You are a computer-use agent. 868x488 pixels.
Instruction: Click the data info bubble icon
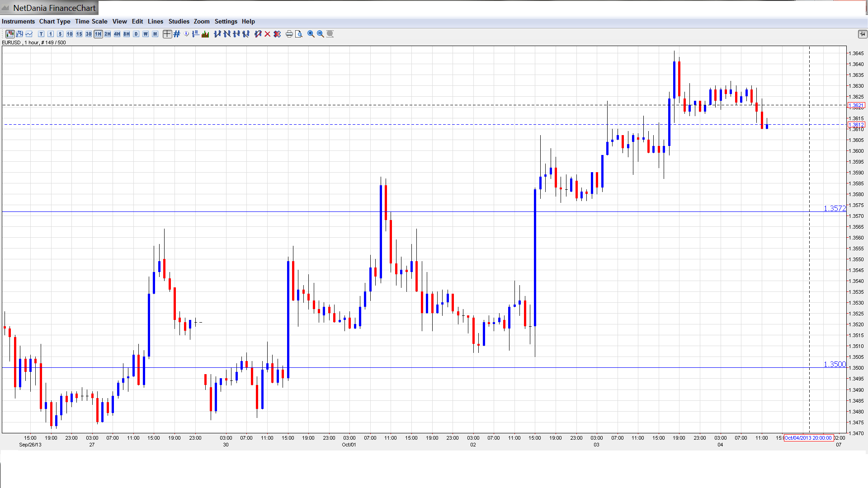point(186,34)
